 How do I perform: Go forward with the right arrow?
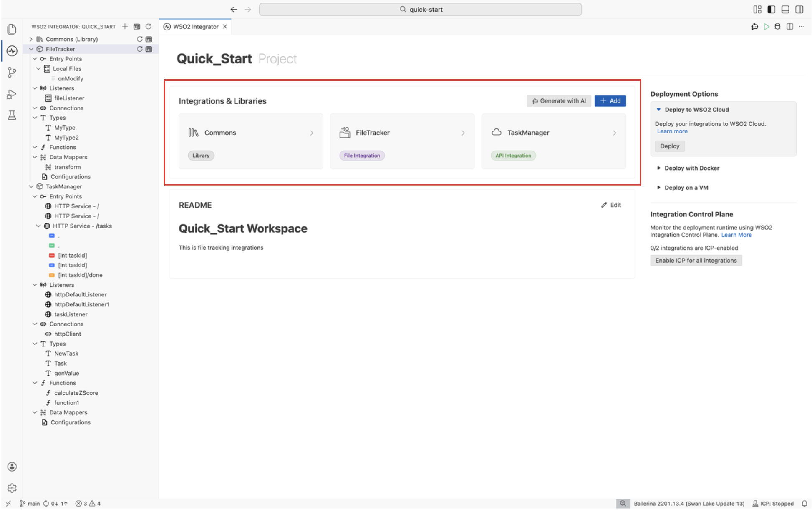248,9
